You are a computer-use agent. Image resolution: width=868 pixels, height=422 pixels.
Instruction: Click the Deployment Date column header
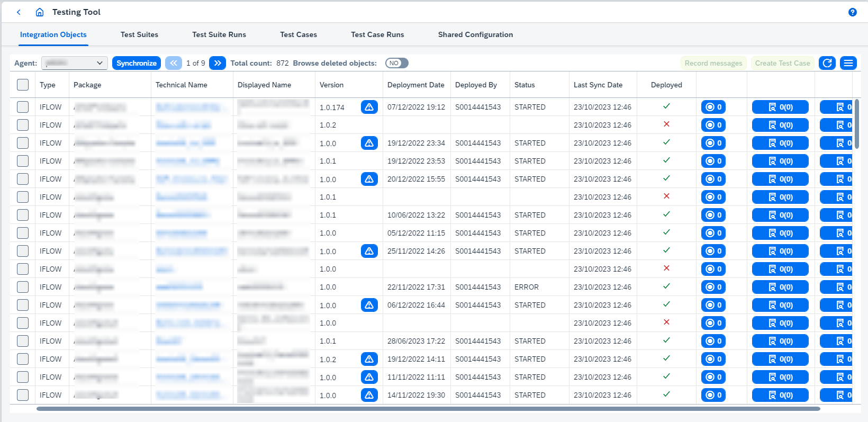[415, 85]
